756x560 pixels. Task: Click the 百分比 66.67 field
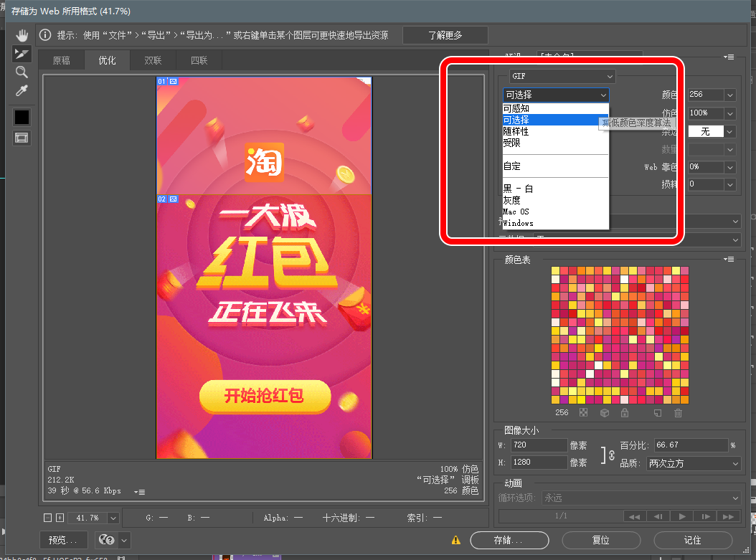(691, 445)
